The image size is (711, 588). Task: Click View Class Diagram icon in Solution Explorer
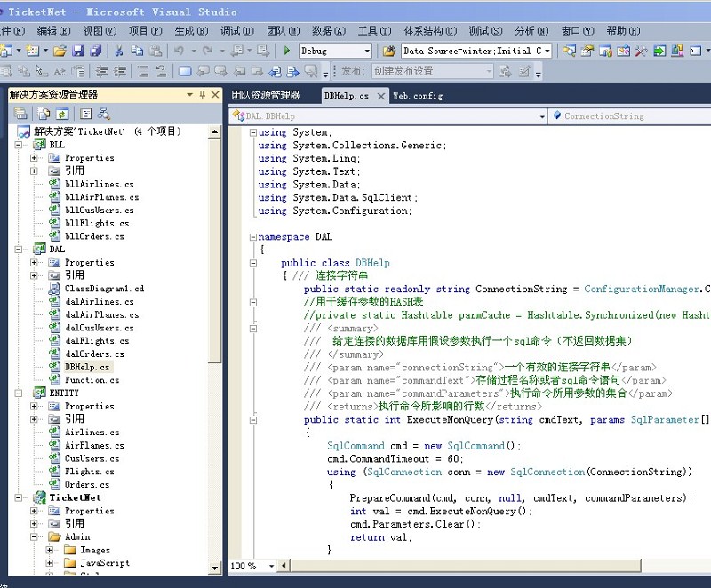pos(104,114)
